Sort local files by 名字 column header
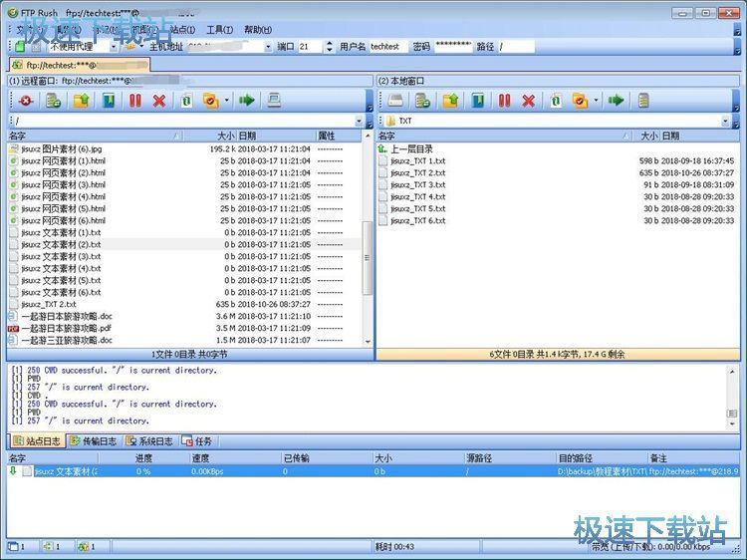 coord(505,136)
